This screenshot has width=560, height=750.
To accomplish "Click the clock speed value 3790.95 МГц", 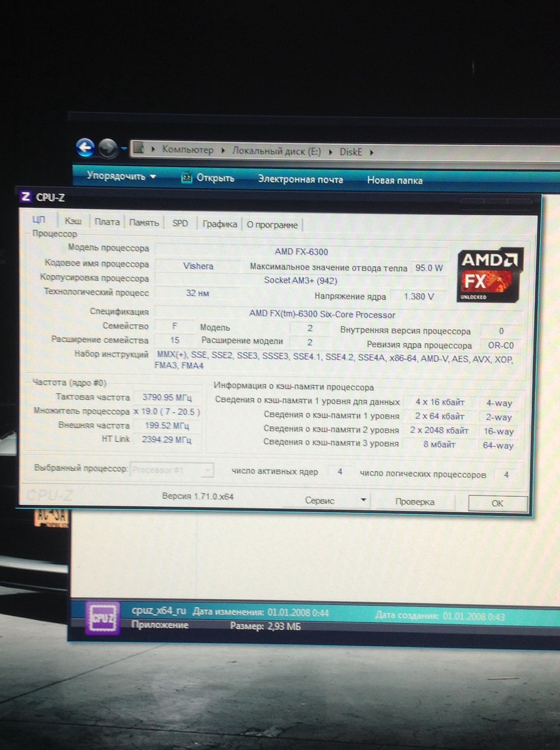I will tap(167, 397).
